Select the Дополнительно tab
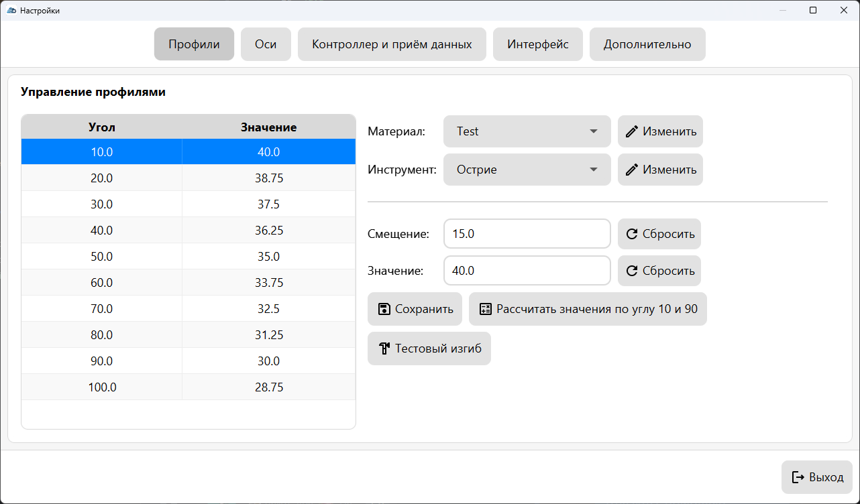This screenshot has height=504, width=860. [x=647, y=44]
